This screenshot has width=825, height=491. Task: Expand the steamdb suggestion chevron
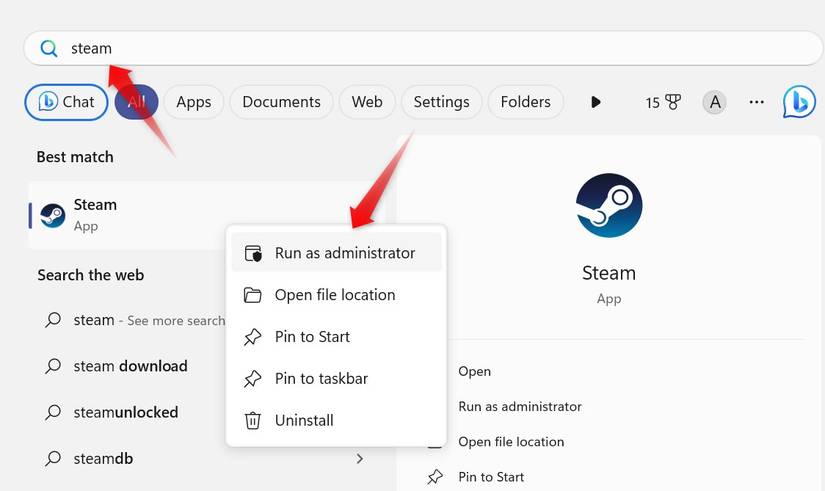tap(359, 459)
